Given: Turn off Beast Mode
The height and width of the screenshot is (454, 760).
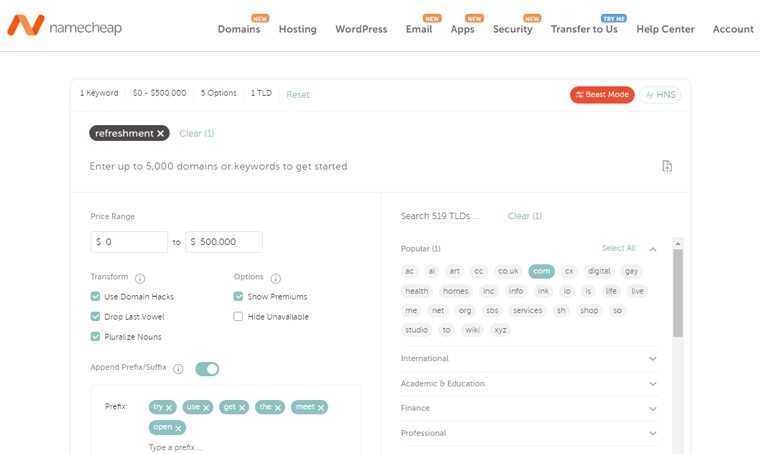Looking at the screenshot, I should (x=602, y=94).
